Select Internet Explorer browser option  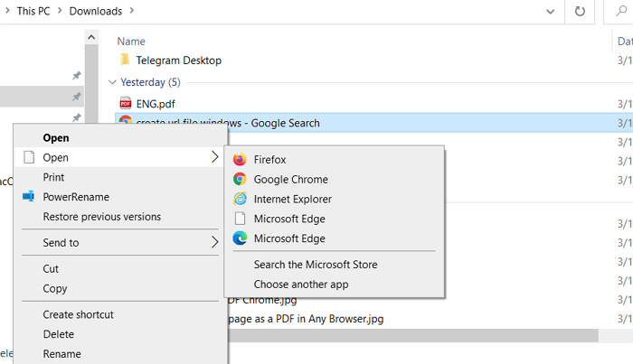point(292,200)
